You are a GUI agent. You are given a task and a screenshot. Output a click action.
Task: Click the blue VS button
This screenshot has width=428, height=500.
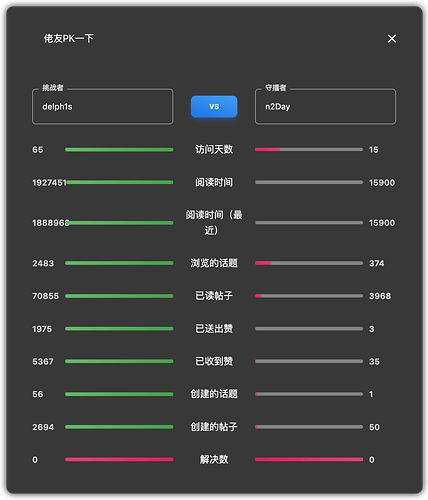[214, 106]
